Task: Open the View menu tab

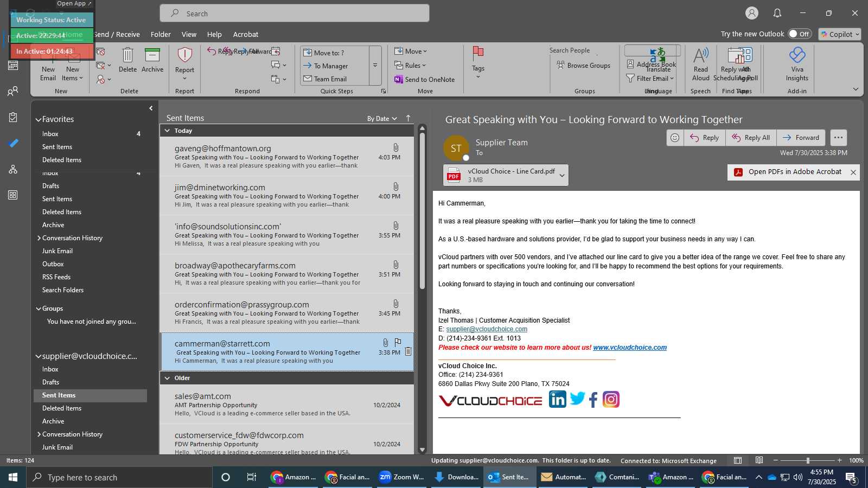Action: 189,34
